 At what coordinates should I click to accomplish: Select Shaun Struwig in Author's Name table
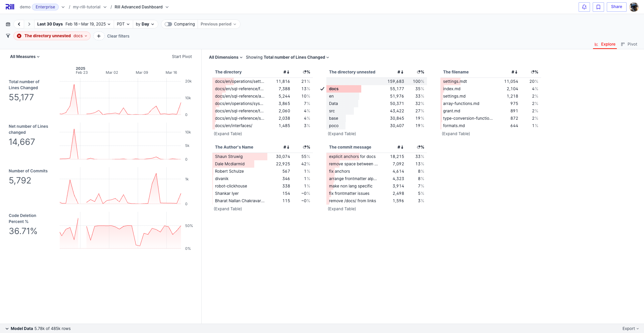tap(229, 157)
